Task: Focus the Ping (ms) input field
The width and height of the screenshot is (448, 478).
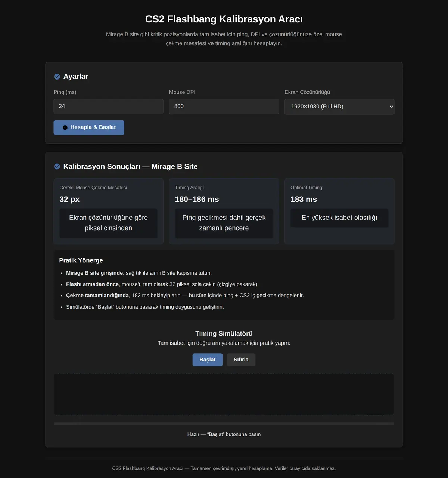Action: click(108, 107)
